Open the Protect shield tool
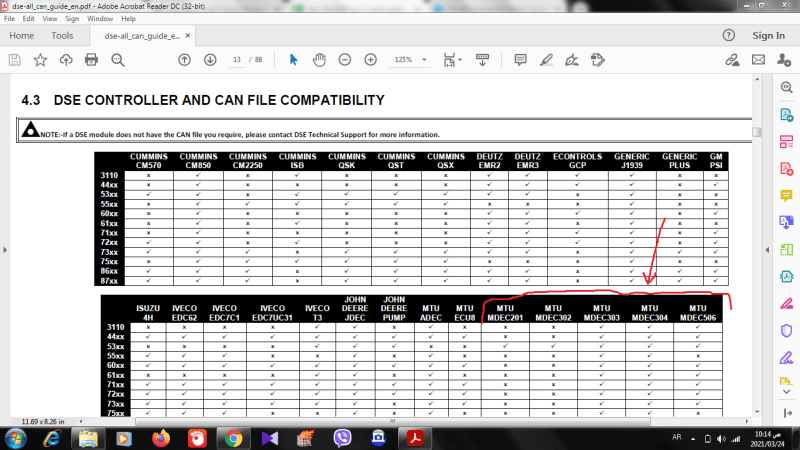The image size is (800, 450). coord(786,331)
